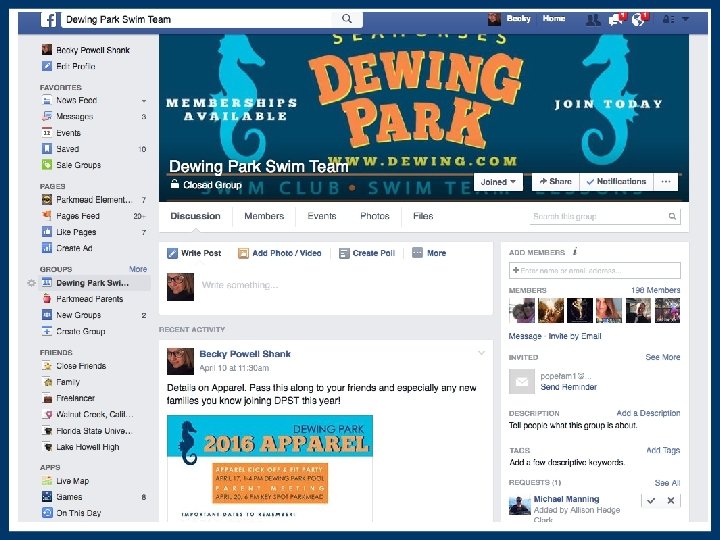The height and width of the screenshot is (540, 720).
Task: Click Add Tags link
Action: pyautogui.click(x=663, y=450)
